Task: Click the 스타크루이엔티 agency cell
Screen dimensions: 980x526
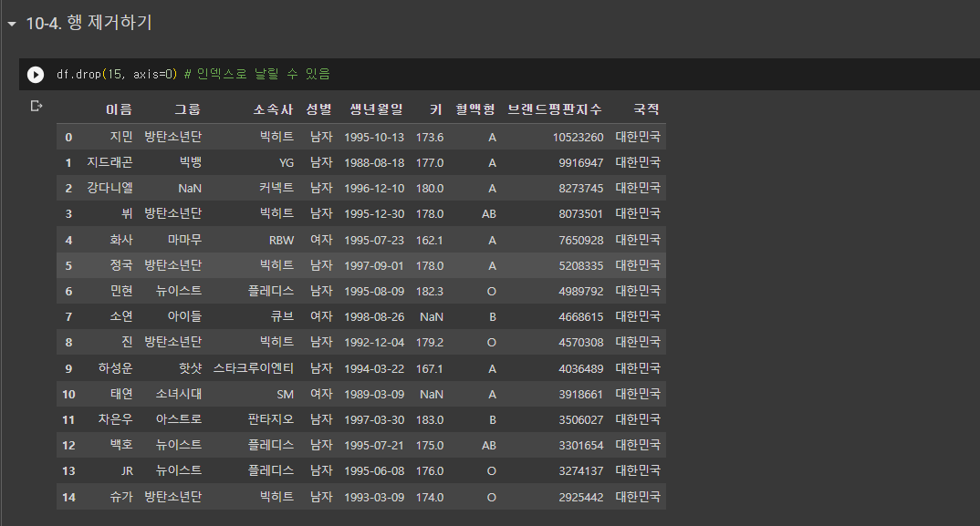Action: tap(253, 368)
